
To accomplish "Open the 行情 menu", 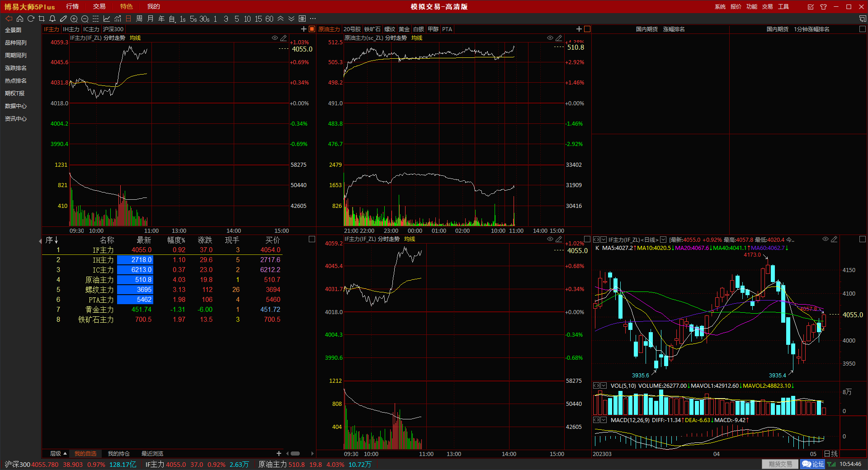I will pyautogui.click(x=72, y=6).
